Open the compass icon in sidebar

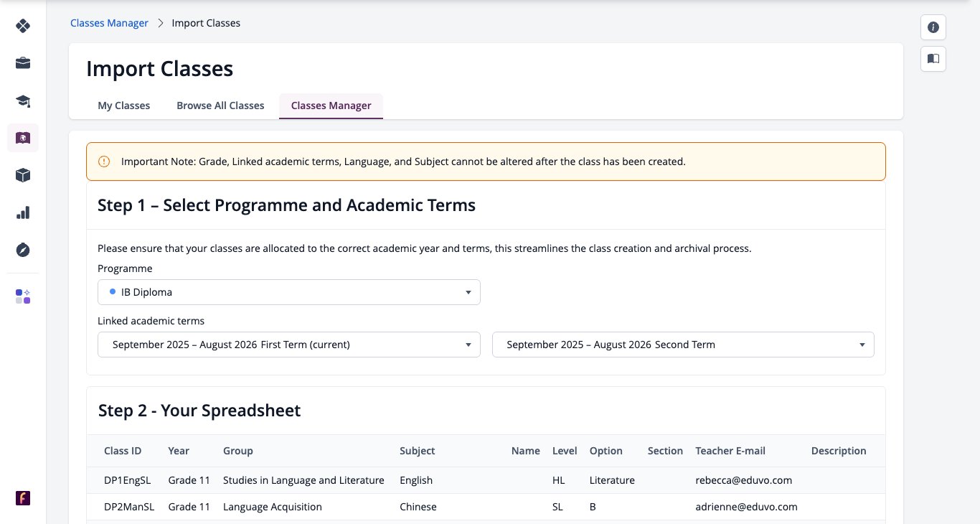(x=23, y=250)
